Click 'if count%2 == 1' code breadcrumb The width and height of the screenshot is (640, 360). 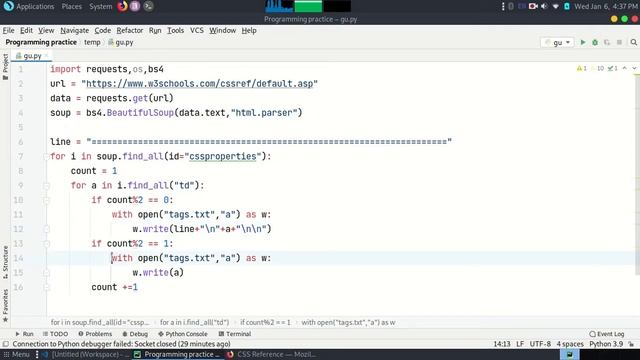click(x=265, y=322)
